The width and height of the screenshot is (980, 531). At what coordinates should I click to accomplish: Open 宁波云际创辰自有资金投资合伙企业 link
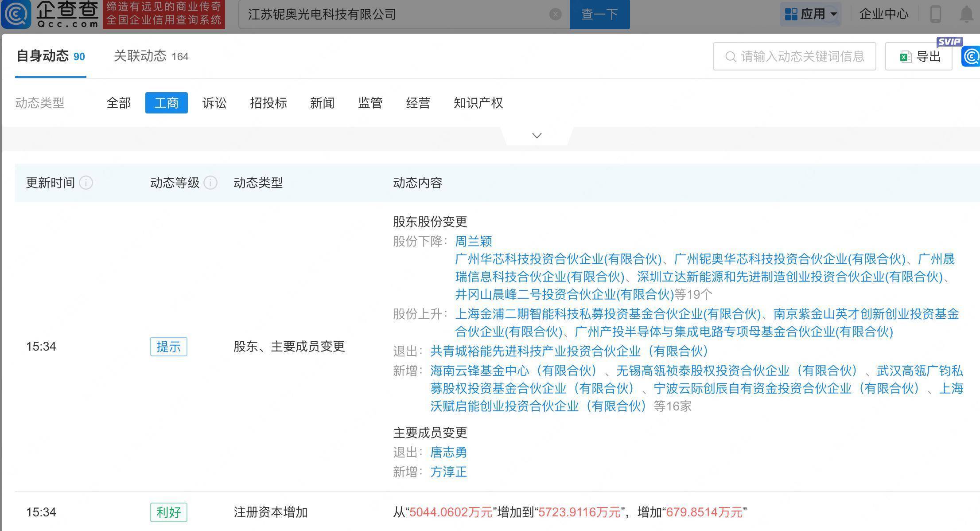[787, 388]
